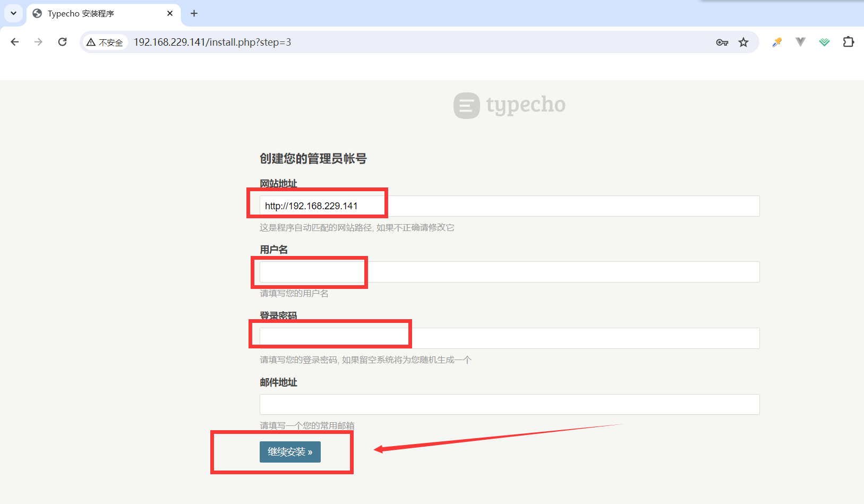The width and height of the screenshot is (864, 504).
Task: Focus the 登录密码 input field
Action: 509,338
